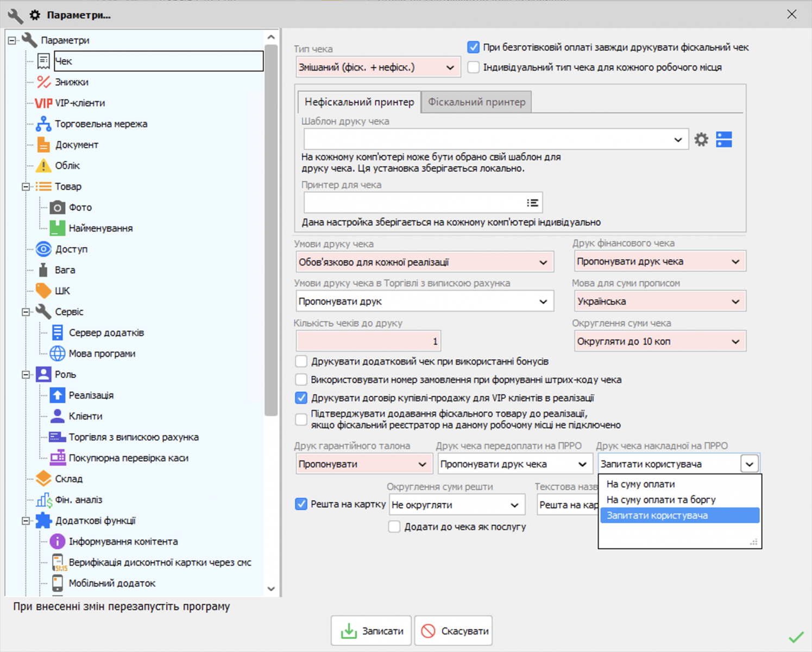This screenshot has width=812, height=652.
Task: Click the network icon for Торговельна мережа
Action: (43, 124)
